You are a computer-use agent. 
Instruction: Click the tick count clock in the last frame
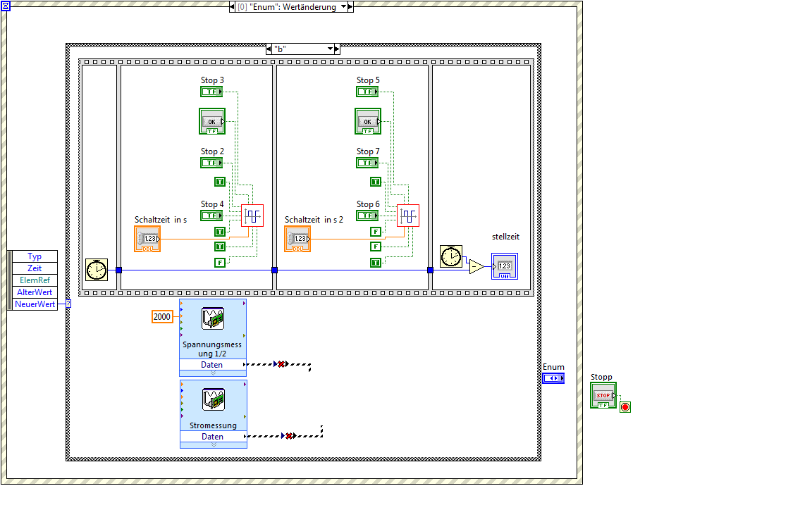coord(451,256)
